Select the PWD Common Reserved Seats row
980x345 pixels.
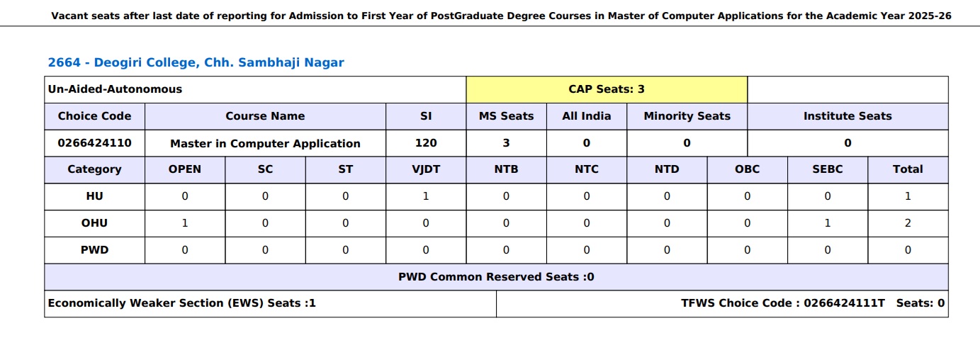tap(496, 277)
